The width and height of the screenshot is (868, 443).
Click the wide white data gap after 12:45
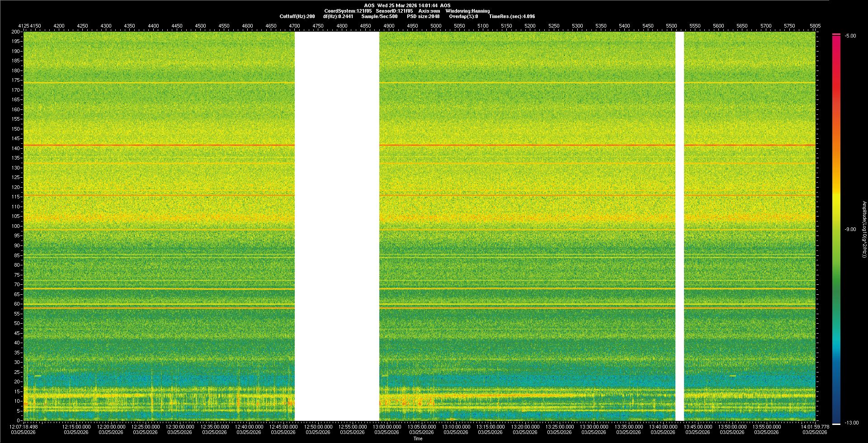[337, 226]
